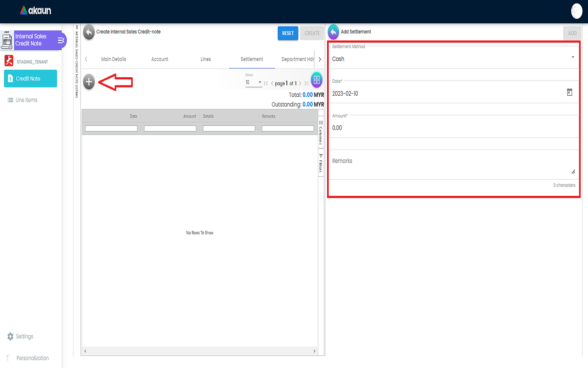The height and width of the screenshot is (368, 588).
Task: Click back arrow beside Create Internal Sales Credit-note
Action: tap(89, 32)
